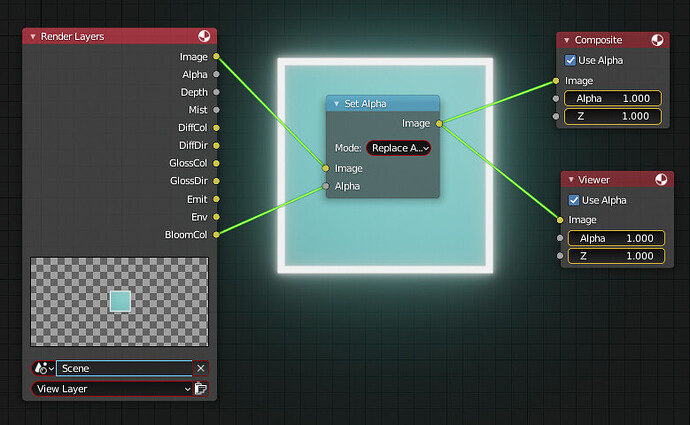Click the Viewer node Z input socket
Screen dimensions: 690x425
click(560, 256)
